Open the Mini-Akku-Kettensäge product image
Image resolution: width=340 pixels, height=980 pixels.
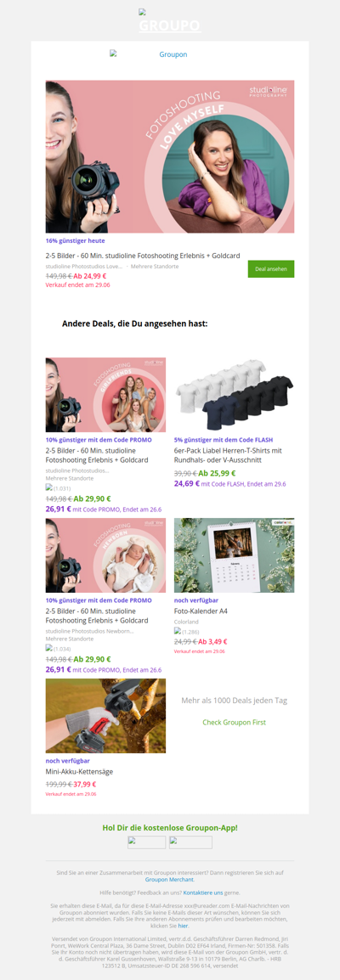105,716
